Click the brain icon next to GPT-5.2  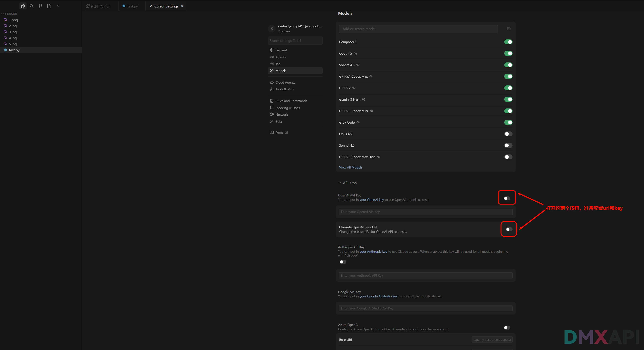[354, 88]
